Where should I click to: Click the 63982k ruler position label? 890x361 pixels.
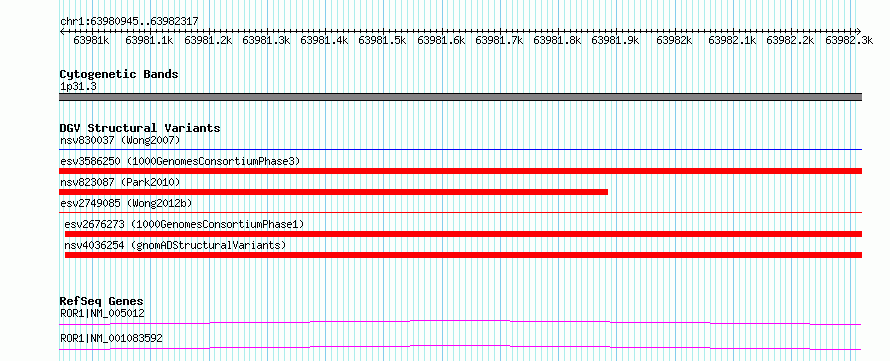674,40
